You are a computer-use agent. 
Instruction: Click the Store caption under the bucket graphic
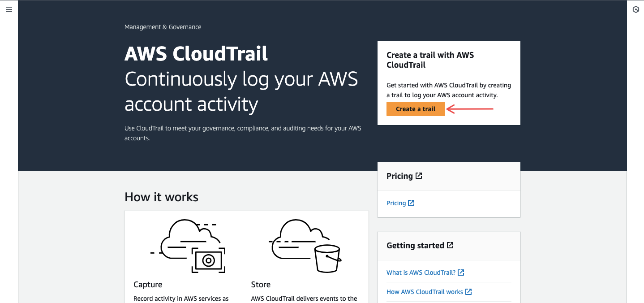[261, 284]
